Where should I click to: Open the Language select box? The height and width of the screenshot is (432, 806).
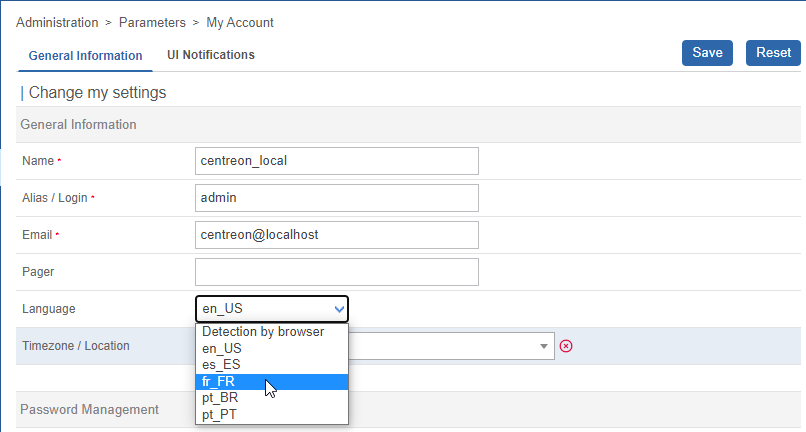(272, 309)
